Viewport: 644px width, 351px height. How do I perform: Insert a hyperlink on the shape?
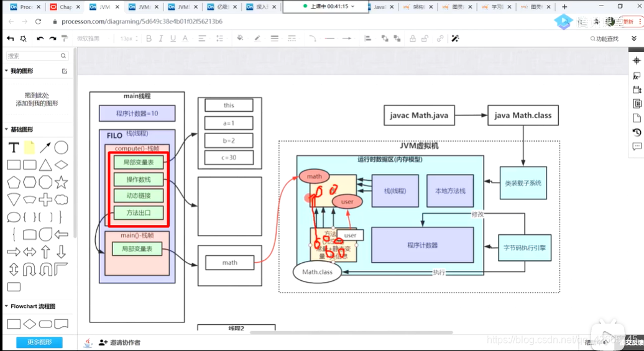click(x=440, y=38)
